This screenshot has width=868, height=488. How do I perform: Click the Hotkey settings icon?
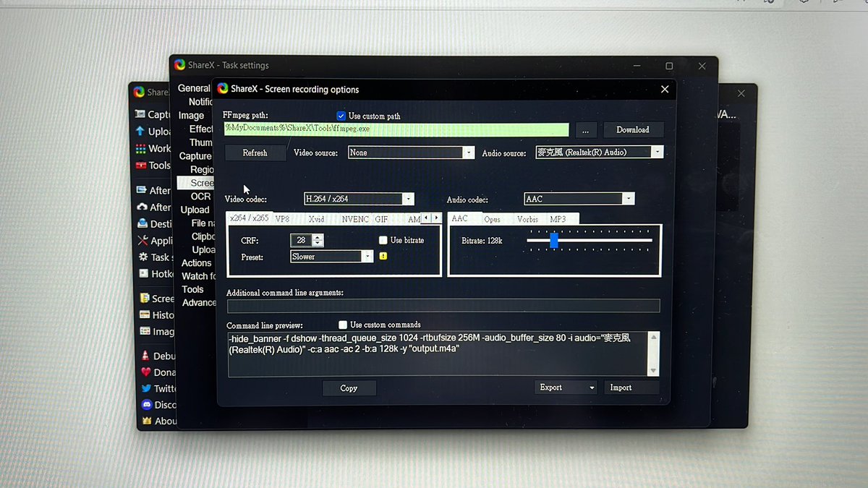click(143, 273)
